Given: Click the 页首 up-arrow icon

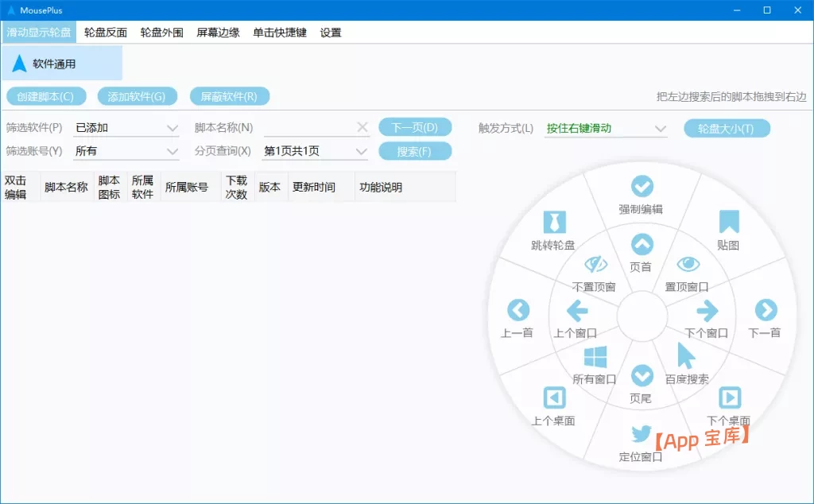Looking at the screenshot, I should [642, 245].
